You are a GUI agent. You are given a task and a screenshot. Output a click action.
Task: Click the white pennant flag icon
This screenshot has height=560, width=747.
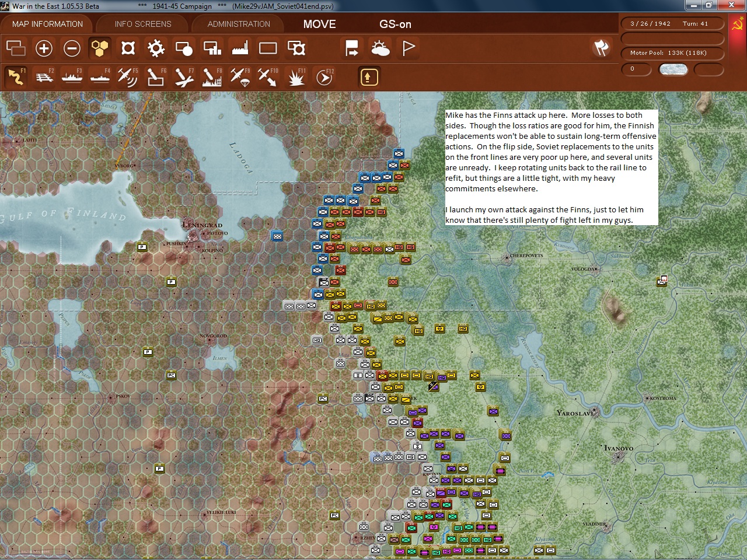point(408,48)
